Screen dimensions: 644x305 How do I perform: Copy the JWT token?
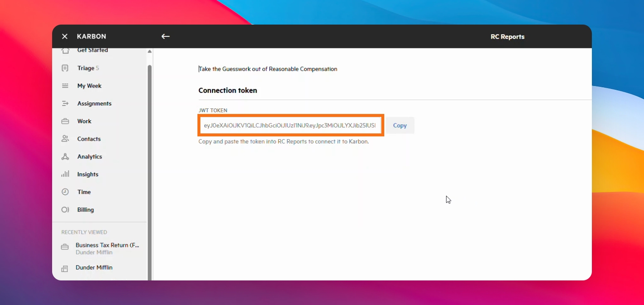click(400, 125)
